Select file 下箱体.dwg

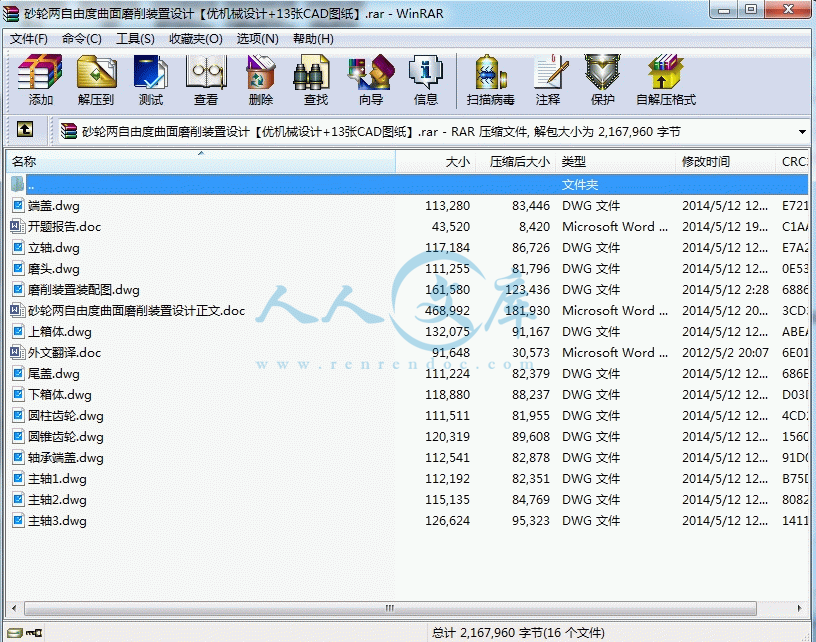click(x=60, y=394)
